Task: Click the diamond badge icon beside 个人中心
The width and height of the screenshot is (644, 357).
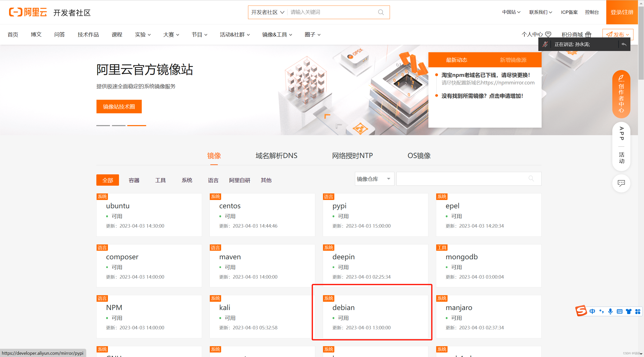Action: (x=548, y=34)
